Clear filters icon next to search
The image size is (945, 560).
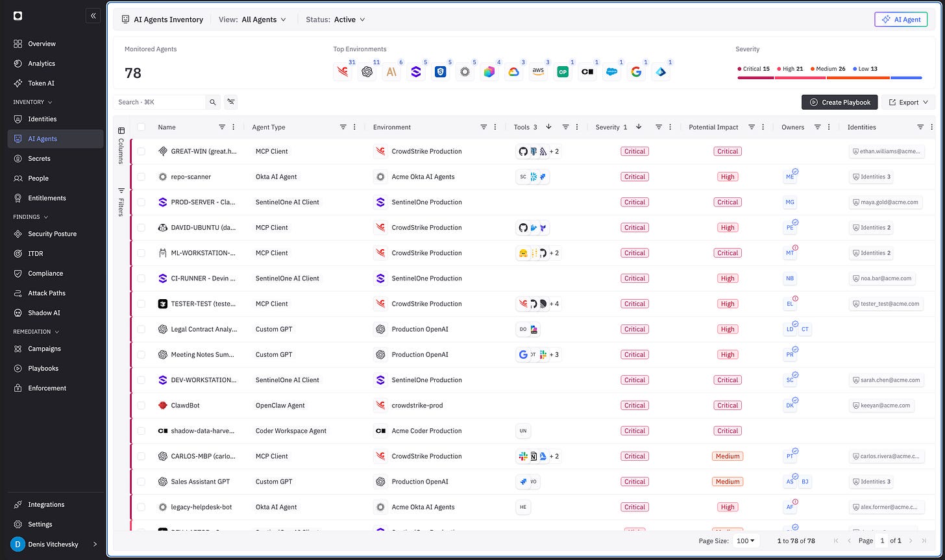tap(231, 102)
